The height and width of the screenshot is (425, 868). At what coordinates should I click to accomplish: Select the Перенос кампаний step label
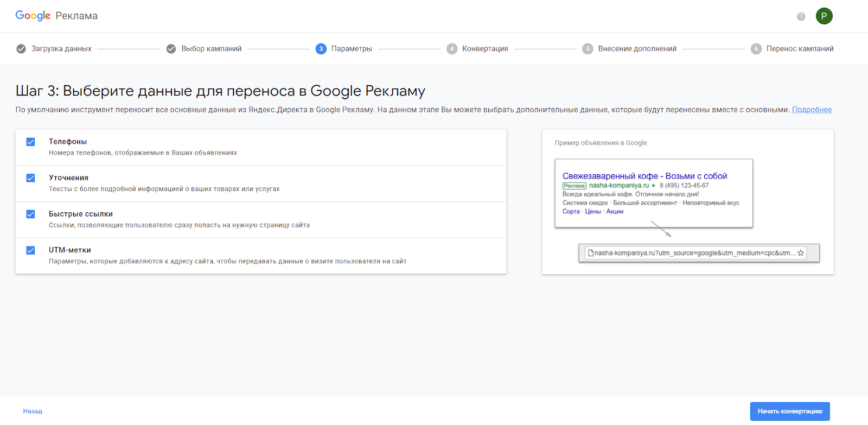click(800, 49)
